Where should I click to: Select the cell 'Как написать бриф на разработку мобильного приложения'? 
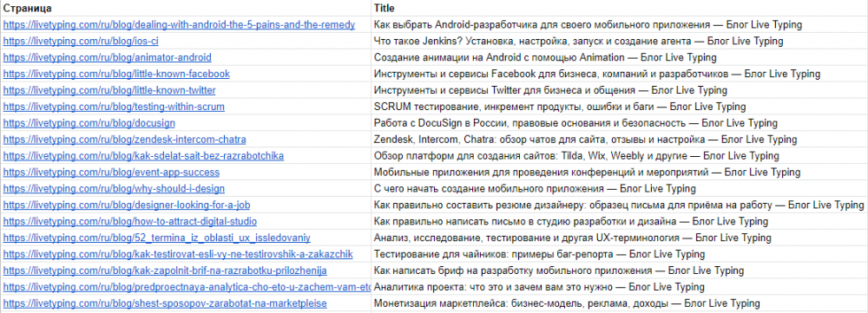coord(620,271)
